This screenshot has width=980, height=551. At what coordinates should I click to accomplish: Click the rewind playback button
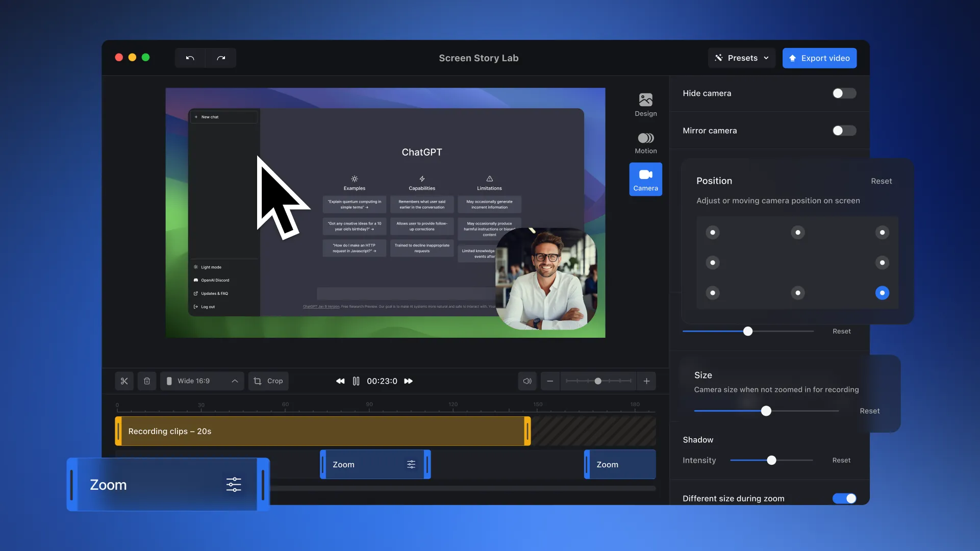pyautogui.click(x=340, y=381)
